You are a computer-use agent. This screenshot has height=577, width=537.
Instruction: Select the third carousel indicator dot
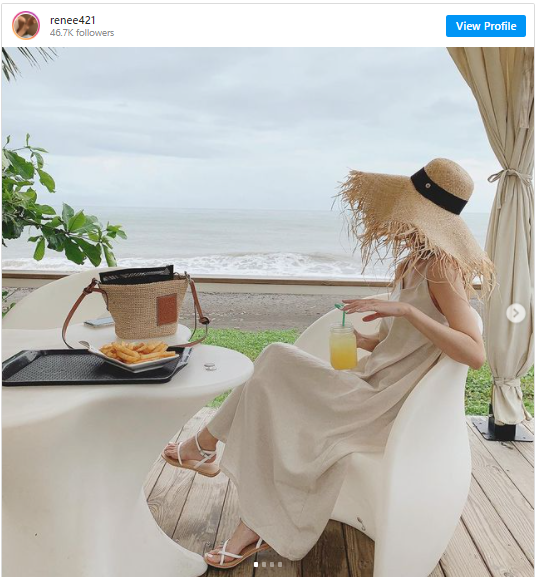point(272,564)
